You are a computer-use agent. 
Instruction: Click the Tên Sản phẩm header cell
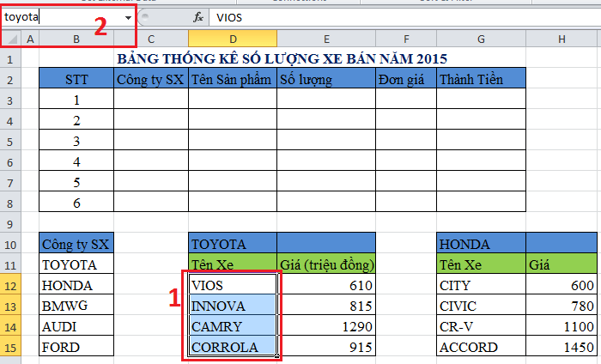[233, 79]
